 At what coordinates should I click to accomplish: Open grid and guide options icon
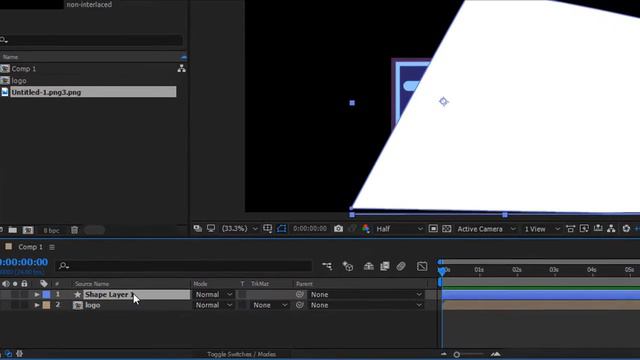[268, 229]
